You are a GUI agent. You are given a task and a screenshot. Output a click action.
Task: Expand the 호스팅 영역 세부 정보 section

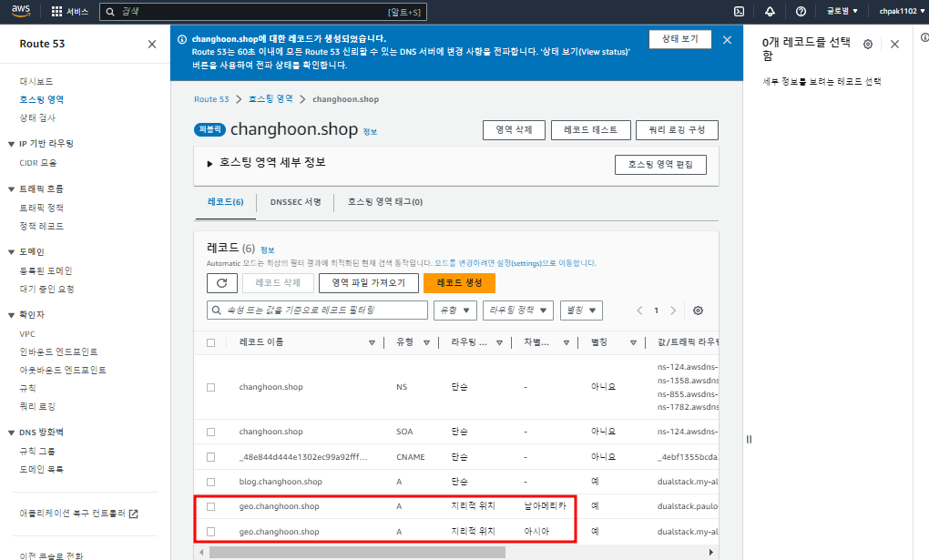(209, 164)
